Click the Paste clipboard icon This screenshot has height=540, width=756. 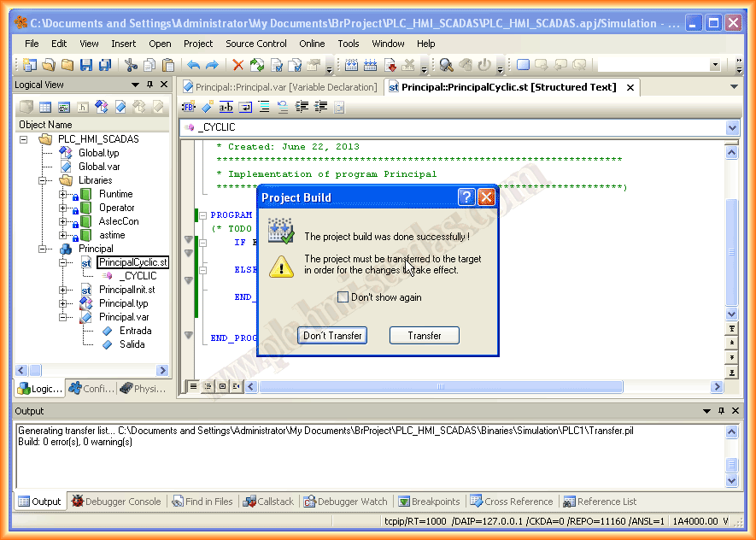[x=168, y=65]
